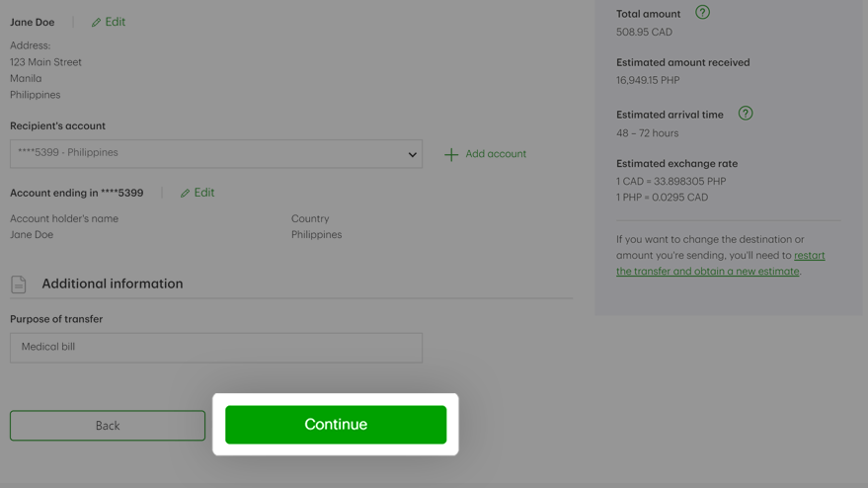Viewport: 868px width, 488px height.
Task: Edit Jane Doe's recipient details
Action: (109, 22)
